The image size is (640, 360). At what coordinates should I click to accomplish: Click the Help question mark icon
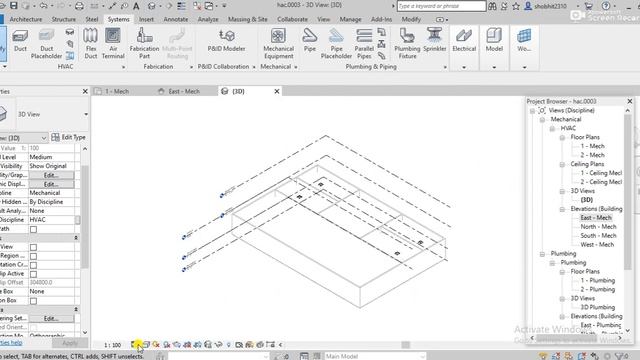point(606,6)
